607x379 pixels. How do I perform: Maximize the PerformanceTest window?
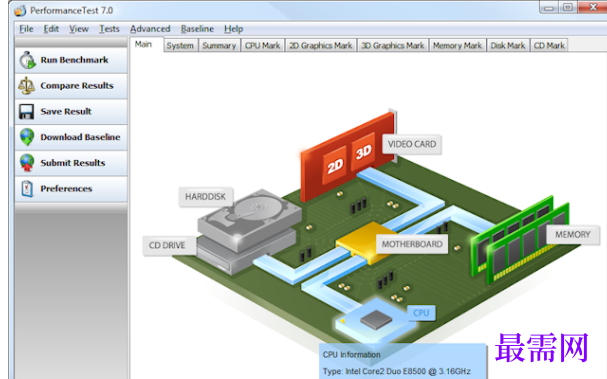pyautogui.click(x=568, y=8)
